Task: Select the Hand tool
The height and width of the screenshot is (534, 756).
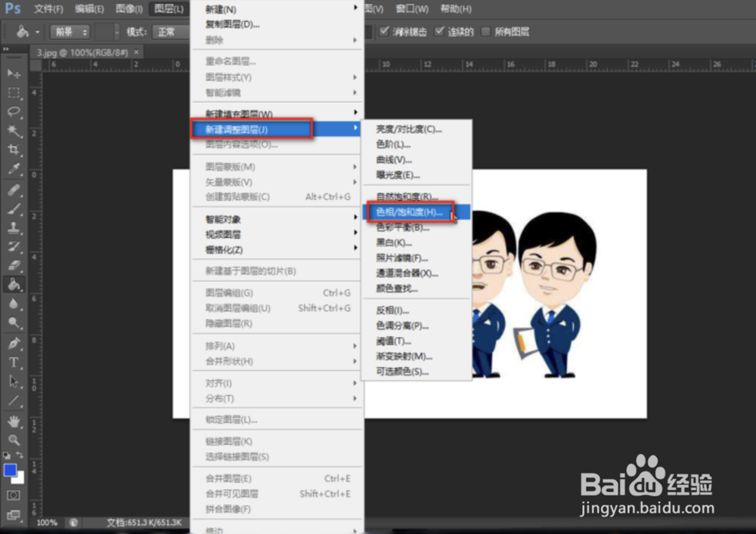Action: (x=14, y=421)
